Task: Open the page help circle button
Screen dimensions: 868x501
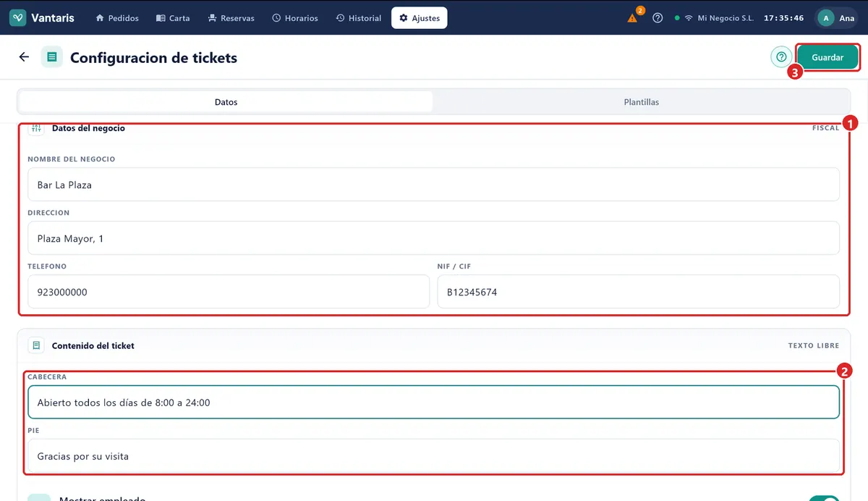Action: coord(781,57)
